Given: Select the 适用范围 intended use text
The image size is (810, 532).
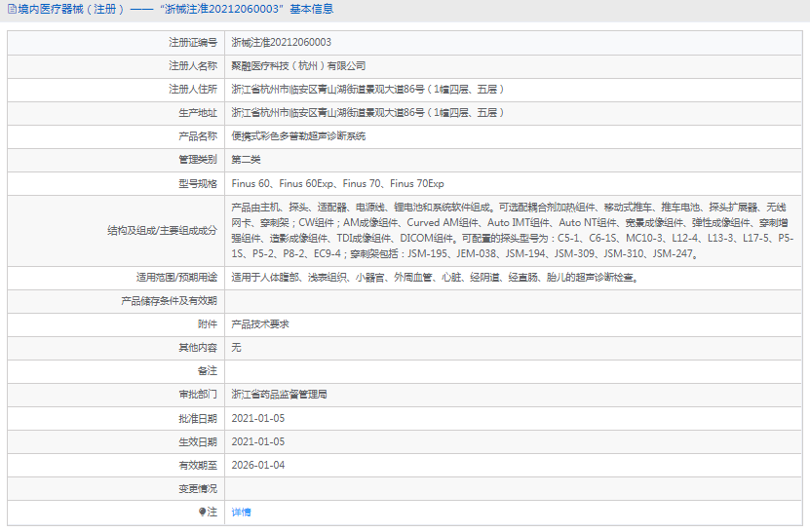Looking at the screenshot, I should [x=435, y=278].
